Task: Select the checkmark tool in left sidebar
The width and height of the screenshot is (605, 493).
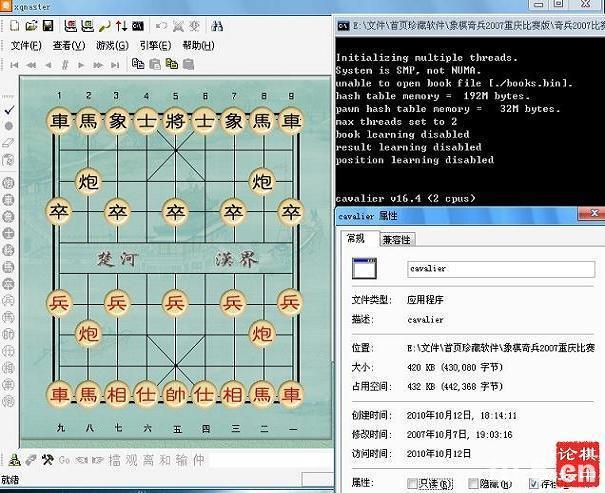Action: click(x=9, y=110)
